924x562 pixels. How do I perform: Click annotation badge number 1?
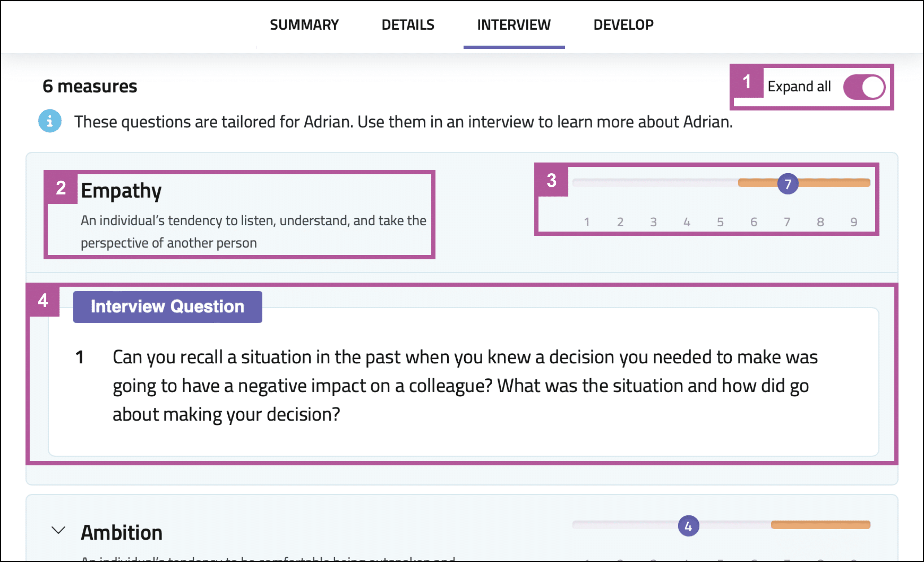click(x=747, y=82)
